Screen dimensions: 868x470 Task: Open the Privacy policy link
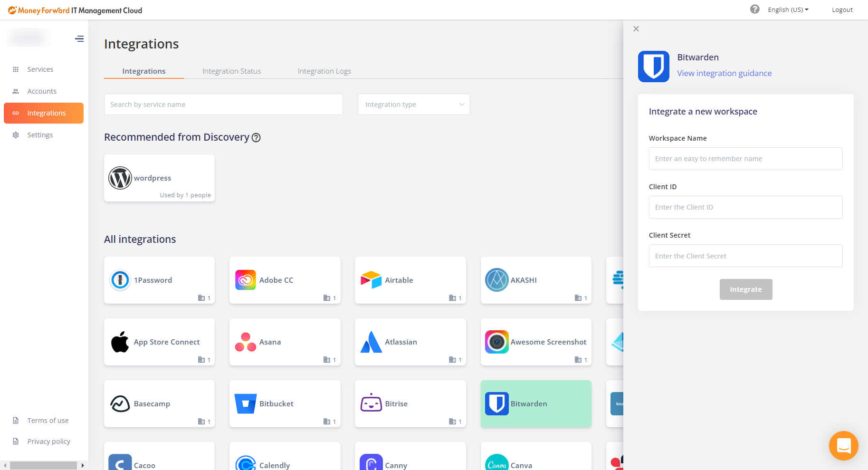[x=49, y=441]
